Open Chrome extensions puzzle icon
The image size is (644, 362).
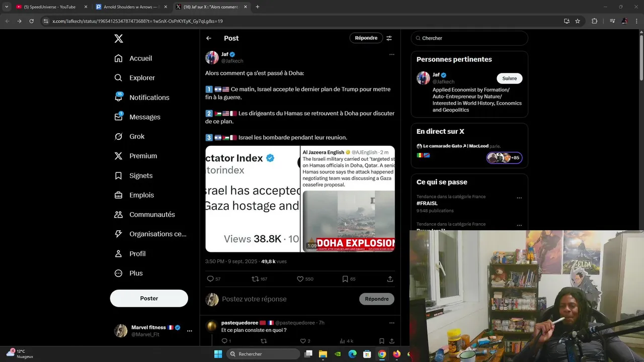[x=595, y=21]
